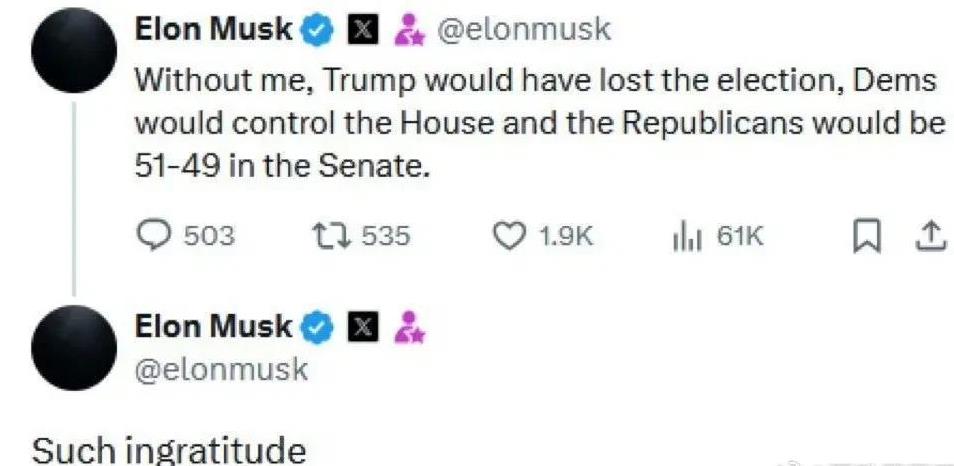Viewport: 954px width, 466px height.
Task: Open the Elon Musk name above 'Such ingratitude'
Action: coord(212,327)
